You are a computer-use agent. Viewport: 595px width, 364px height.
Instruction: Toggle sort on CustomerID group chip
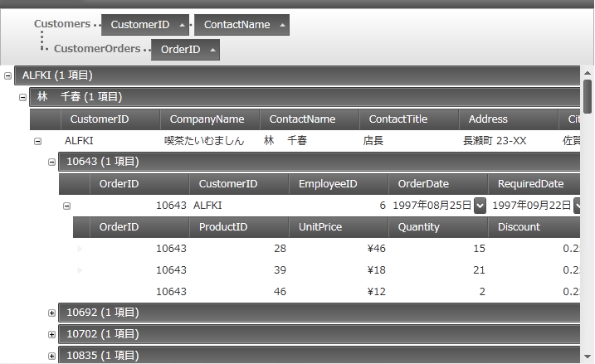coord(182,25)
